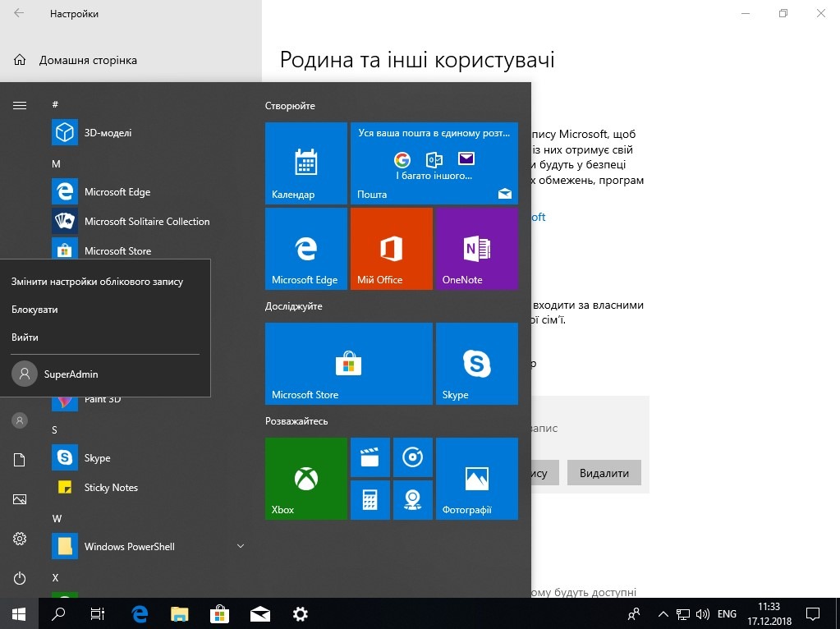Open taskbar Search magnifier
Viewport: 840px width, 629px height.
[57, 613]
